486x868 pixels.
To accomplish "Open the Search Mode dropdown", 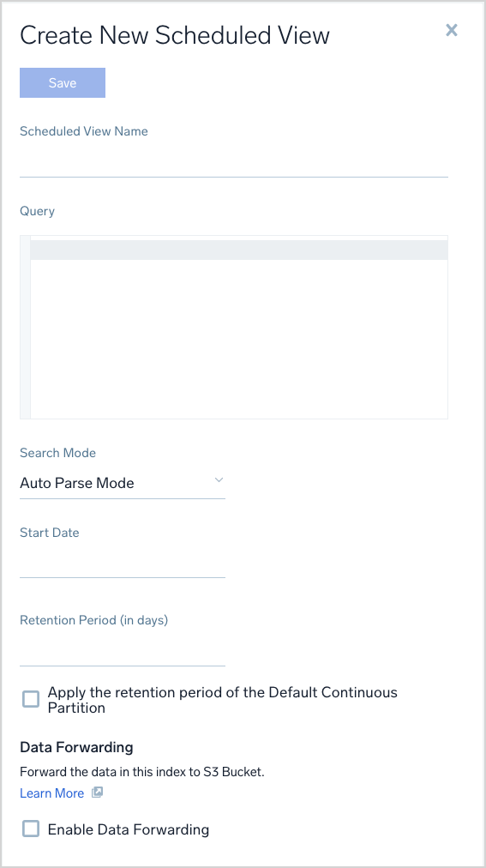I will (x=123, y=483).
